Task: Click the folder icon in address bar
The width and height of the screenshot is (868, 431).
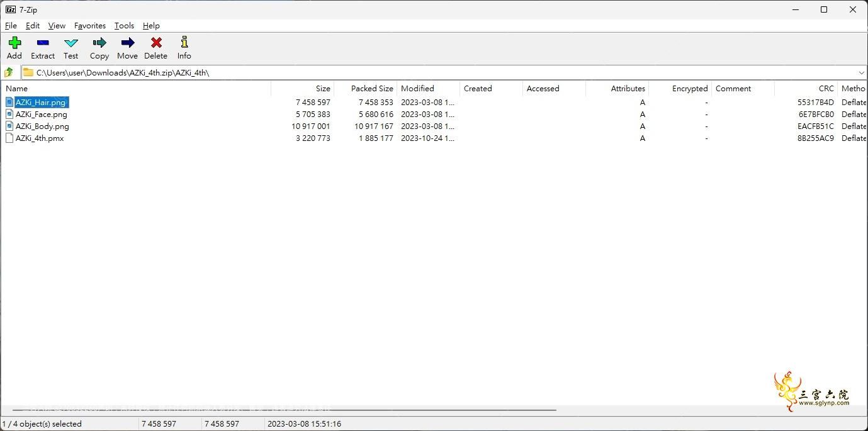Action: click(28, 72)
